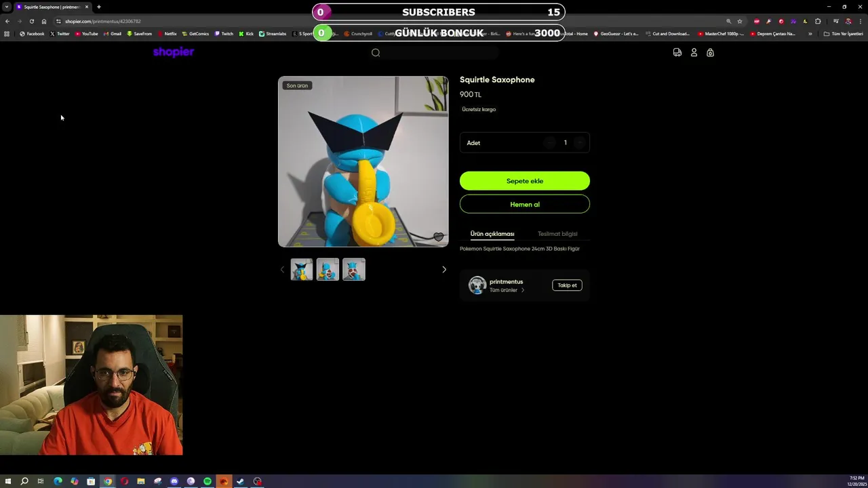Open Steam from taskbar
This screenshot has height=488, width=868.
click(241, 481)
